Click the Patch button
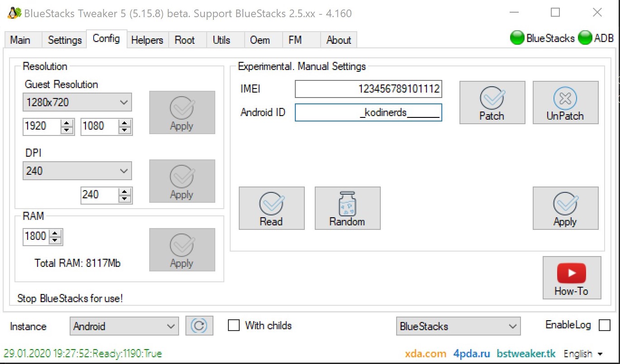The image size is (620, 364). [x=492, y=103]
